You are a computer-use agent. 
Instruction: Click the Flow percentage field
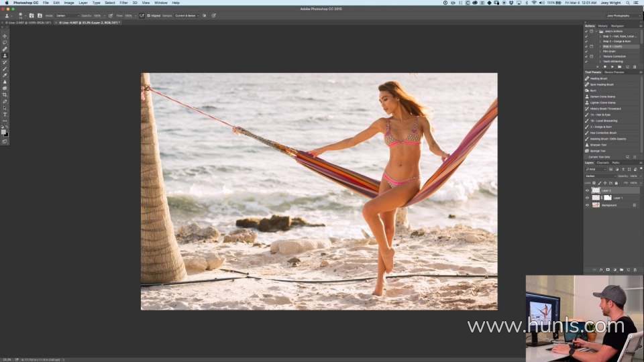click(129, 15)
